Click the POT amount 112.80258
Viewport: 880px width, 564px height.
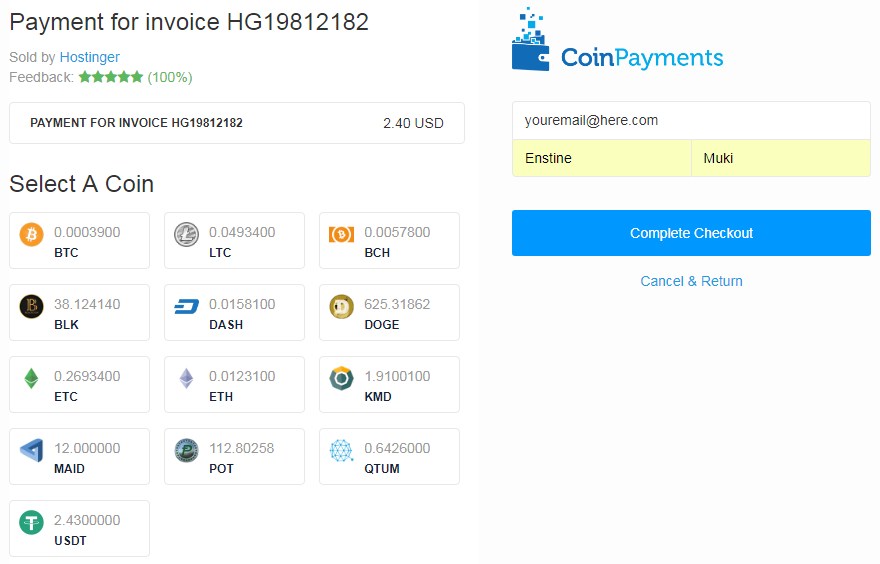(241, 448)
